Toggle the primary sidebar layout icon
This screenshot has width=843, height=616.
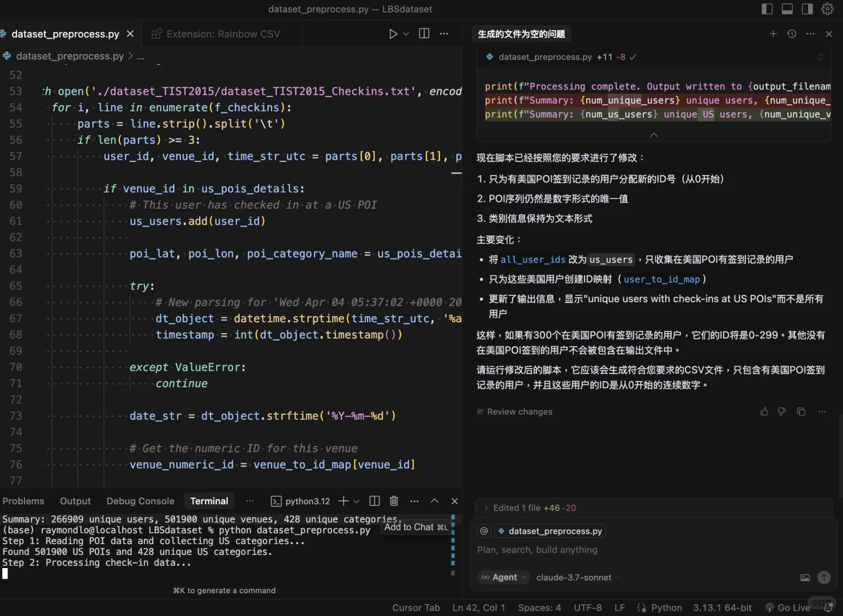coord(767,9)
